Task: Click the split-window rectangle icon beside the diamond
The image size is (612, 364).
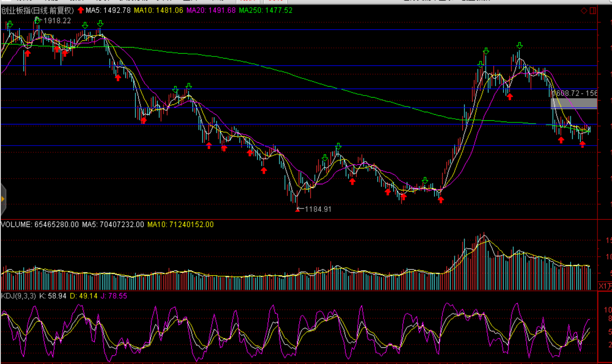Action: (593, 11)
